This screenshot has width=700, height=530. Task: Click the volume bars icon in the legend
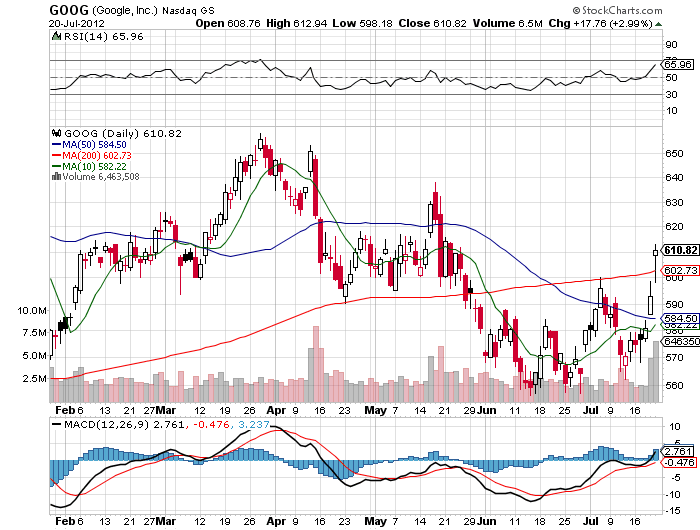click(56, 176)
